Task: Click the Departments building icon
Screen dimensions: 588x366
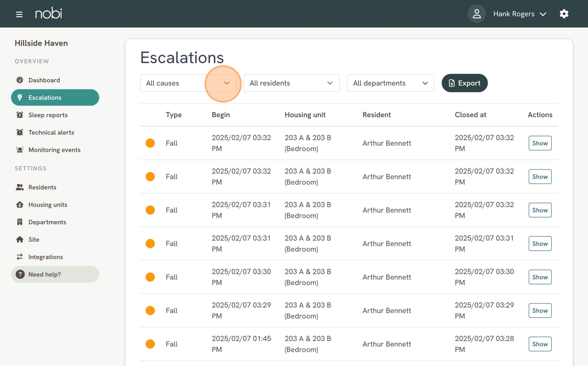Action: pyautogui.click(x=20, y=222)
